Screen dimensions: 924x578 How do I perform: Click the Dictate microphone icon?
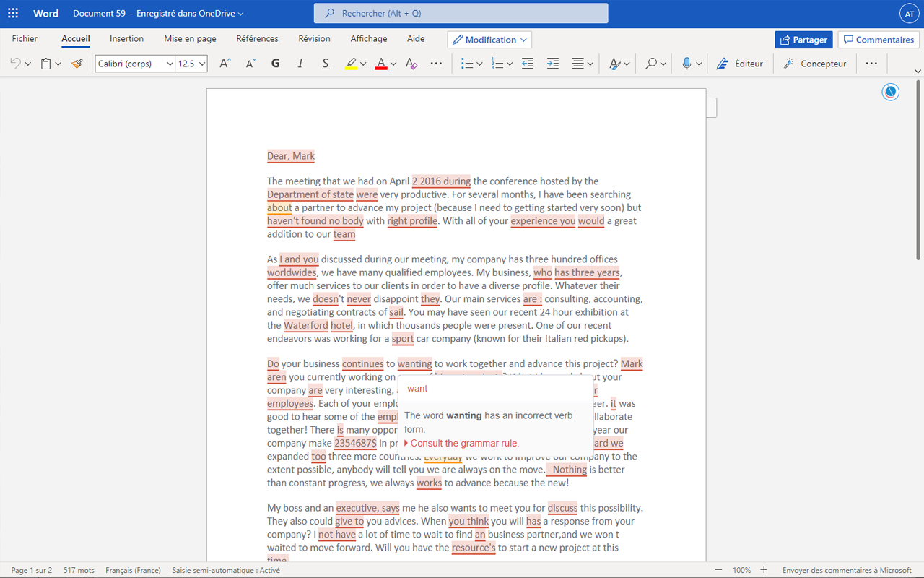[686, 64]
